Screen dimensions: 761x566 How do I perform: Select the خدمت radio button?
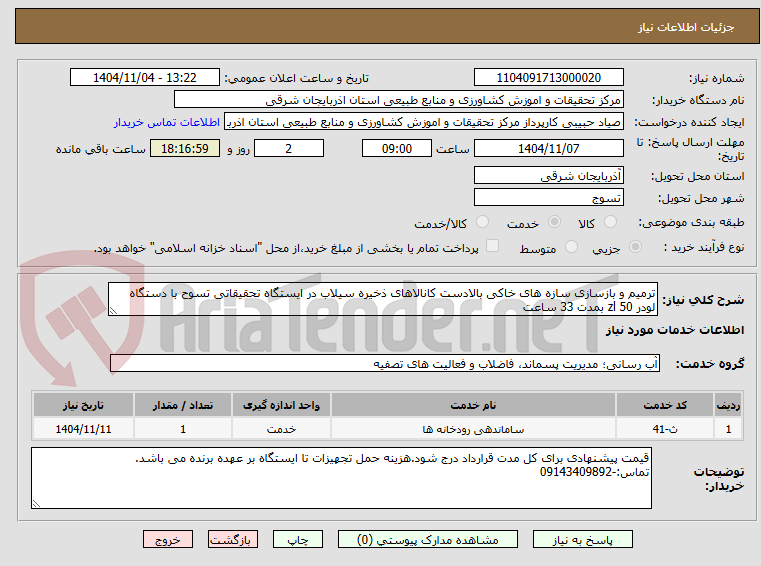tap(554, 222)
